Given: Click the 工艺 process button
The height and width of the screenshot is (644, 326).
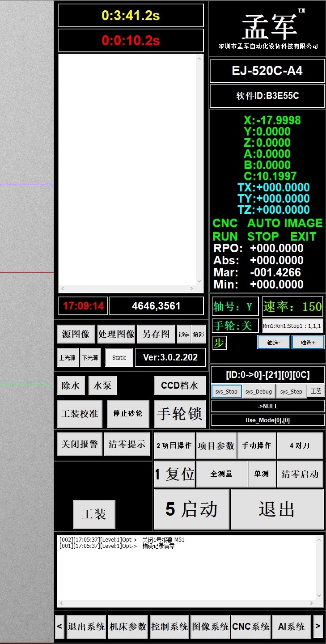Looking at the screenshot, I should 316,391.
